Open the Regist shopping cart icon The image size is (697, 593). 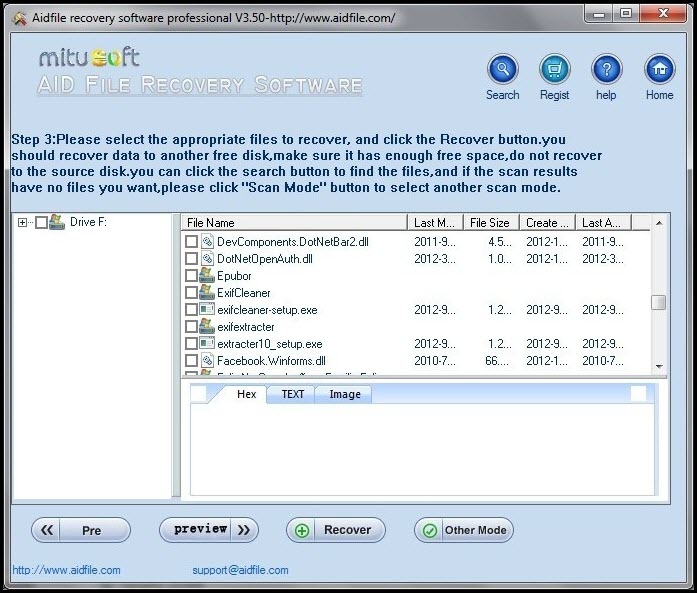(554, 69)
